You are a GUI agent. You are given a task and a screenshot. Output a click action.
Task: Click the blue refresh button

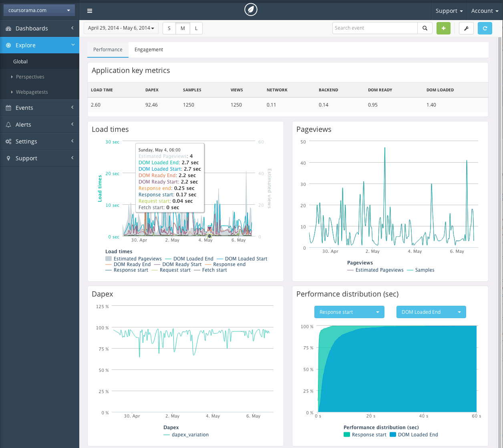point(485,28)
